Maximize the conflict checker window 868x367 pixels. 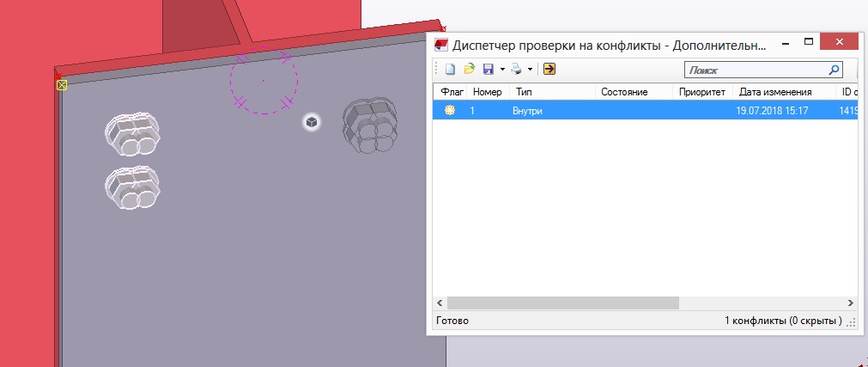(x=808, y=42)
